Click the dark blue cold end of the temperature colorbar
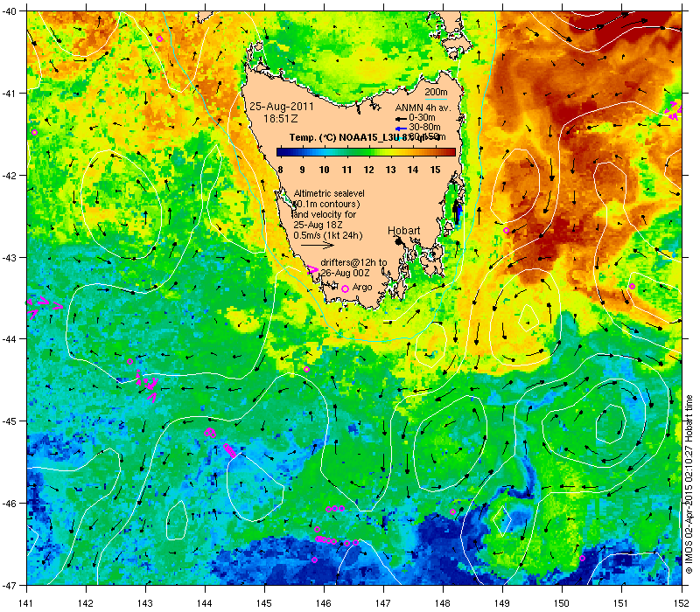Viewport: 700px width, 612px height. point(281,152)
